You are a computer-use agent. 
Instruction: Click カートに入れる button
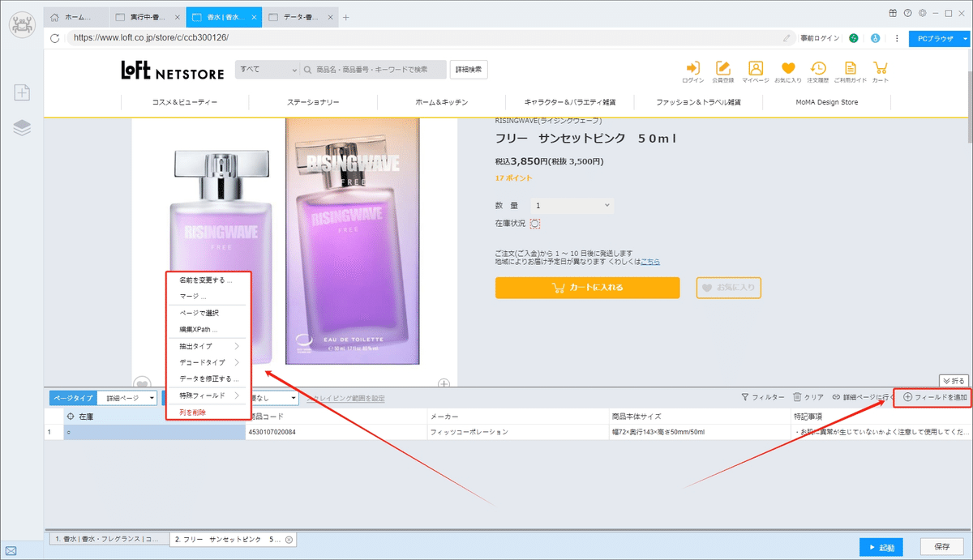coord(587,287)
